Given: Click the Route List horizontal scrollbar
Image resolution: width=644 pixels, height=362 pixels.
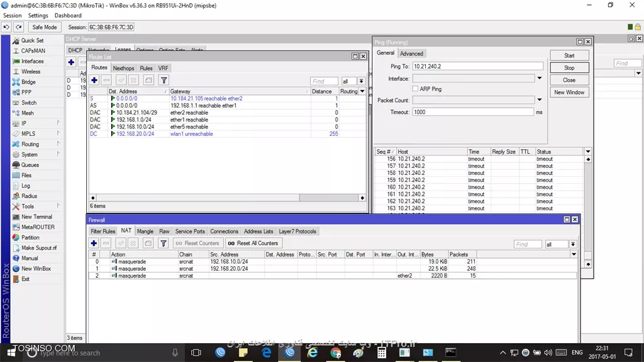Looking at the screenshot, I should pyautogui.click(x=228, y=198).
